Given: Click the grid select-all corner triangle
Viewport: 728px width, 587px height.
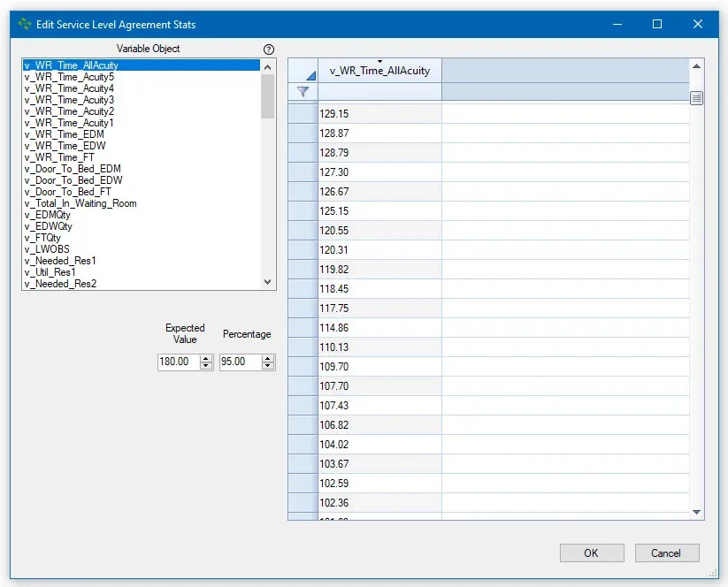Looking at the screenshot, I should click(x=310, y=76).
